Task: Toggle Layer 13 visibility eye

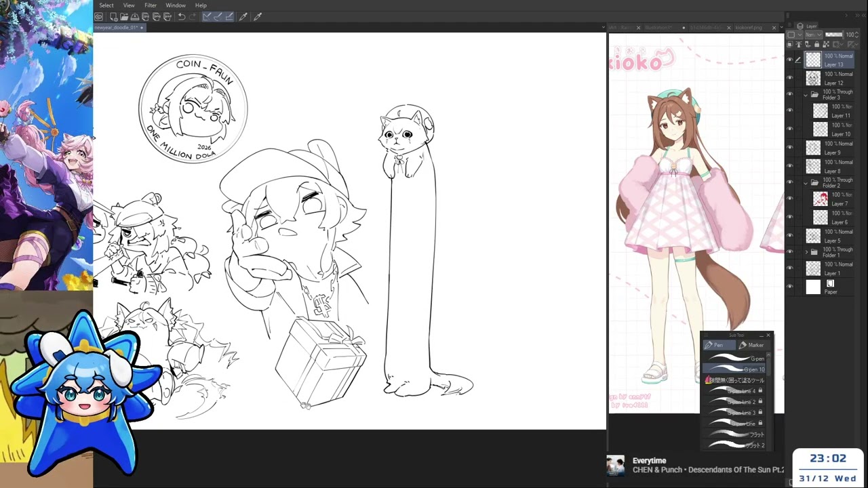Action: point(789,60)
